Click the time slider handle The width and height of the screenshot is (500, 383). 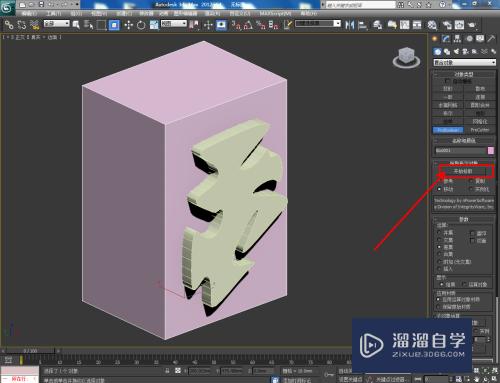coord(30,351)
